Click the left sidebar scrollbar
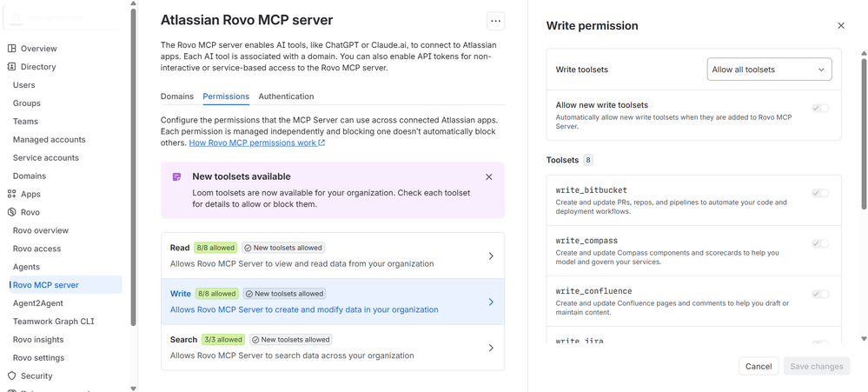 click(x=133, y=166)
